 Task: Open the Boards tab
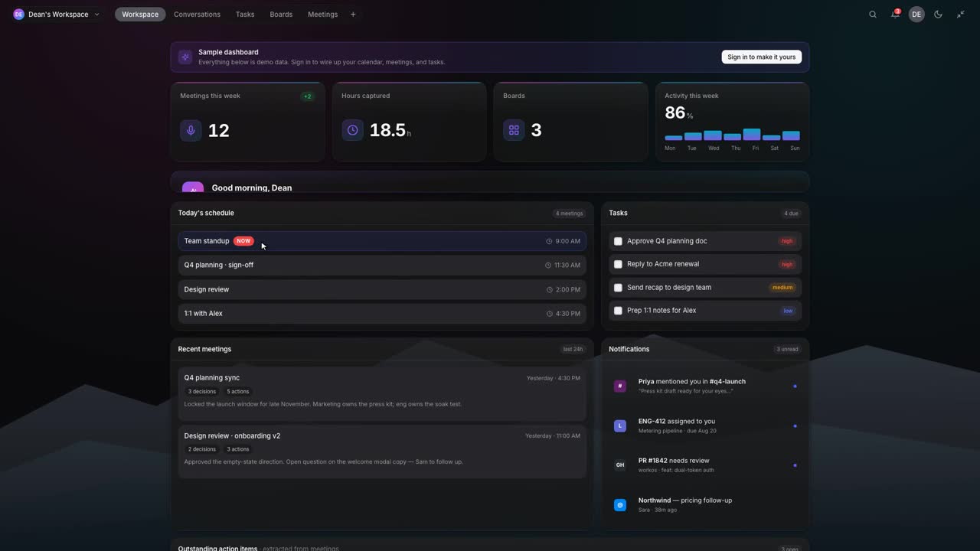point(281,15)
